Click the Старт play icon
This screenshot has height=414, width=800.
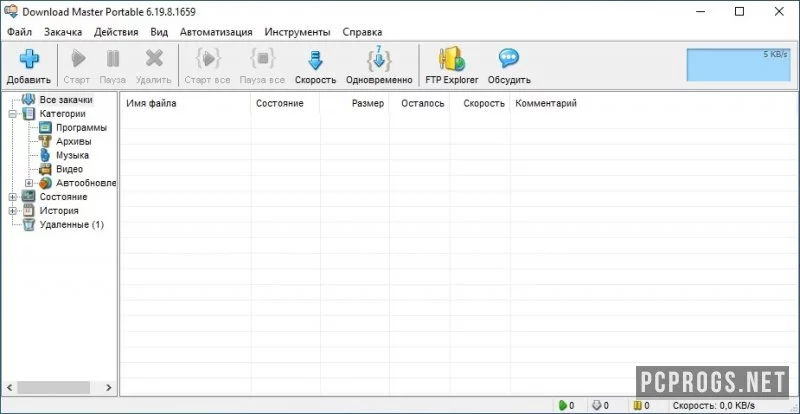click(x=78, y=59)
